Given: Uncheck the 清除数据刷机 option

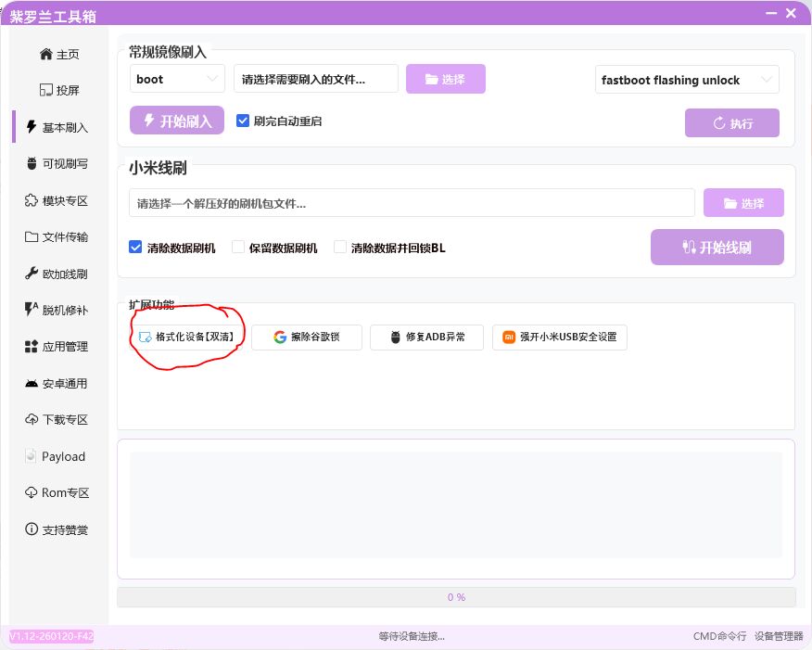Looking at the screenshot, I should tap(136, 248).
